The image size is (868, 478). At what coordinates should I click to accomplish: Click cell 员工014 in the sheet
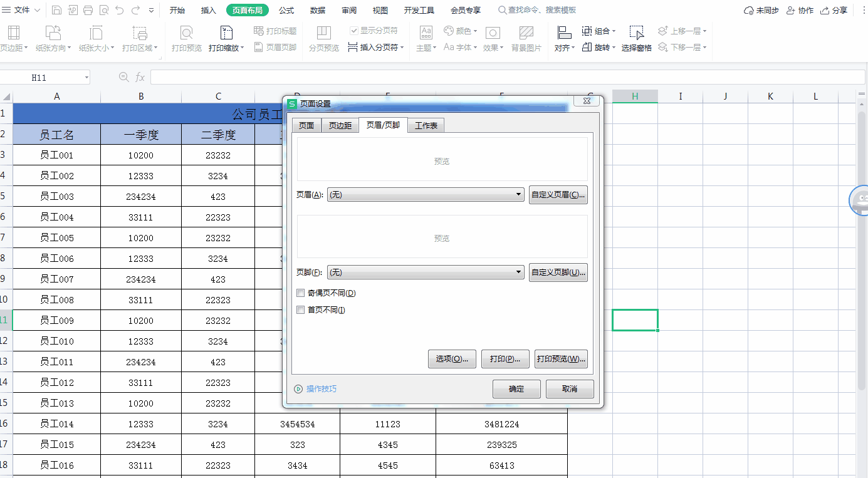click(57, 423)
